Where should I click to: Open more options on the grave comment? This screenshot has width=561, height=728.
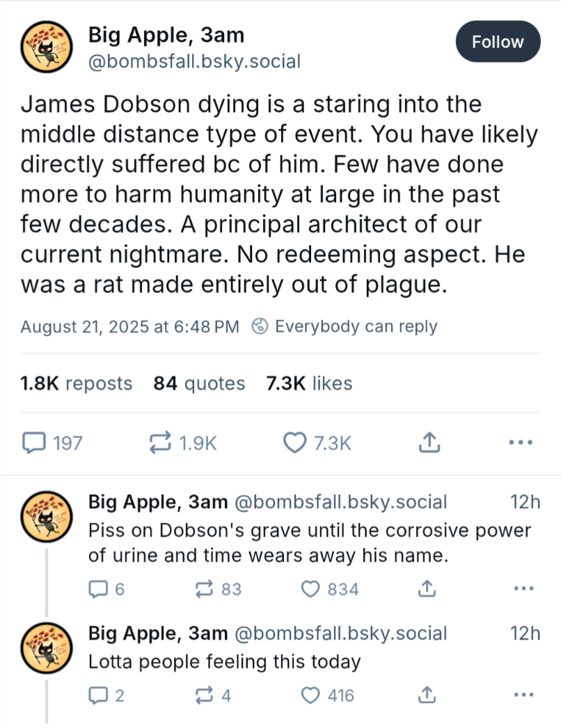(521, 589)
